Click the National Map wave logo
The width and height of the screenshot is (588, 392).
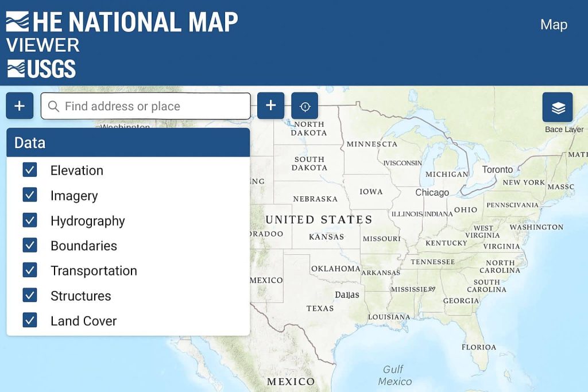[x=18, y=22]
